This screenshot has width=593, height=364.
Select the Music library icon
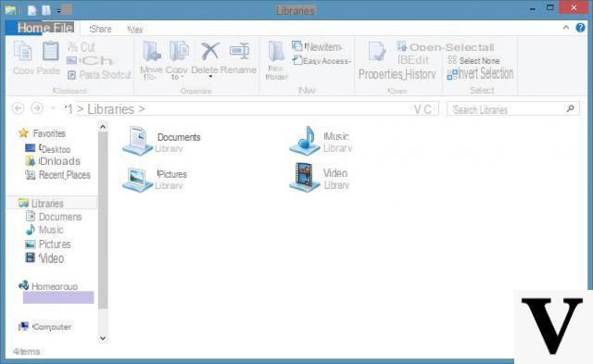[x=305, y=141]
